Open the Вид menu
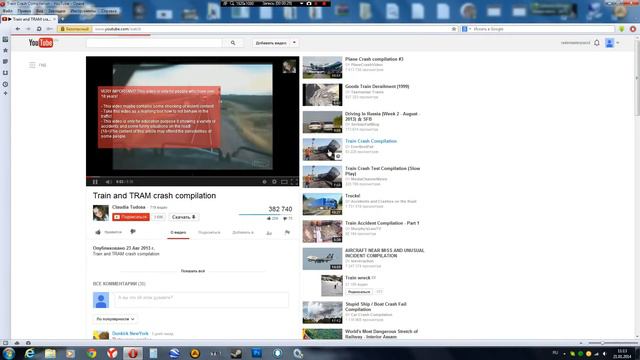 (x=40, y=11)
